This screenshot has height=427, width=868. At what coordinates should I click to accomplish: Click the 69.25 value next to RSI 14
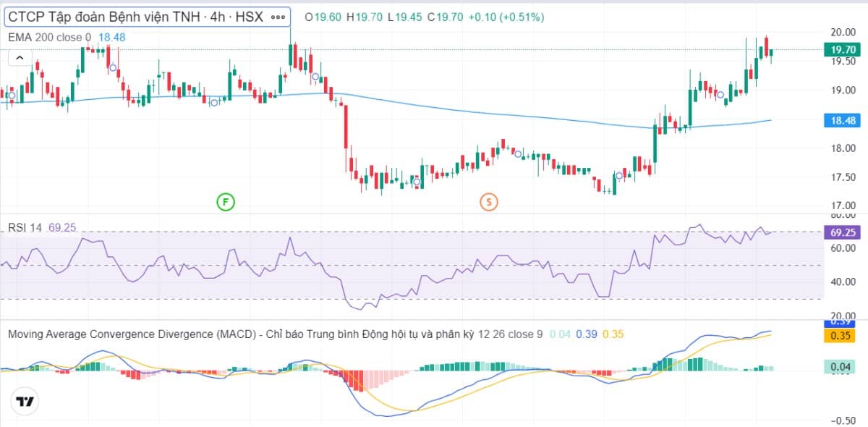point(62,228)
